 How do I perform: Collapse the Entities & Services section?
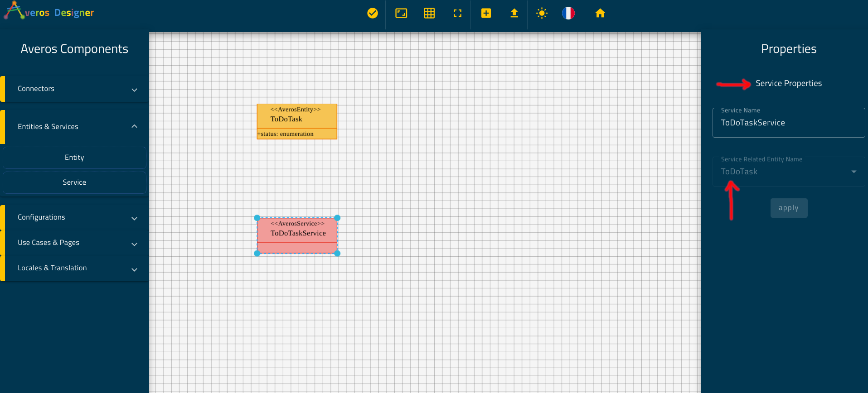pyautogui.click(x=75, y=127)
